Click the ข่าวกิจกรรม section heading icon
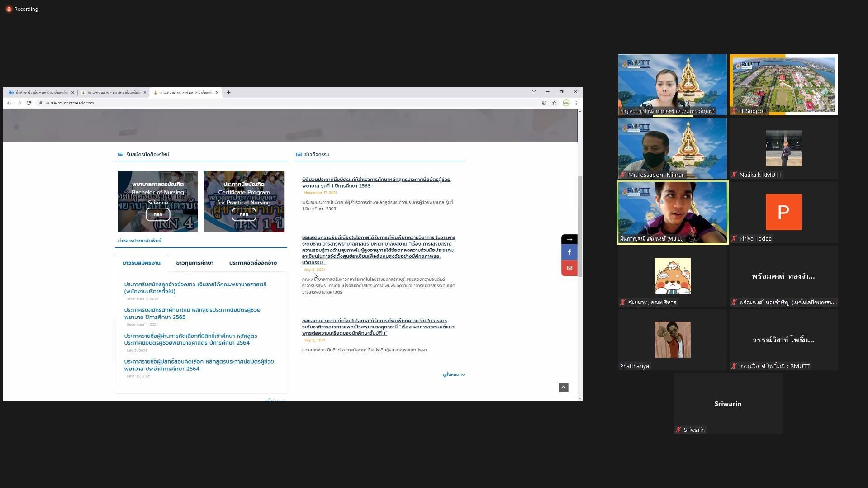 pos(299,155)
